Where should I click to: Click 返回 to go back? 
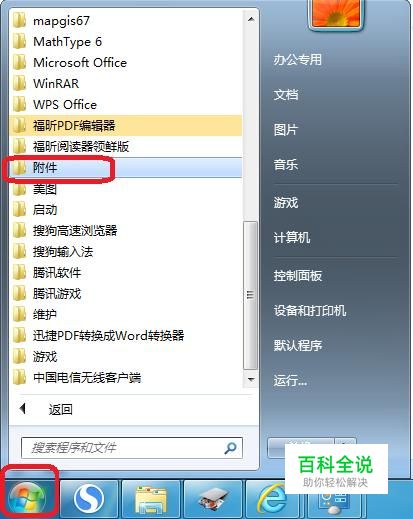point(60,409)
